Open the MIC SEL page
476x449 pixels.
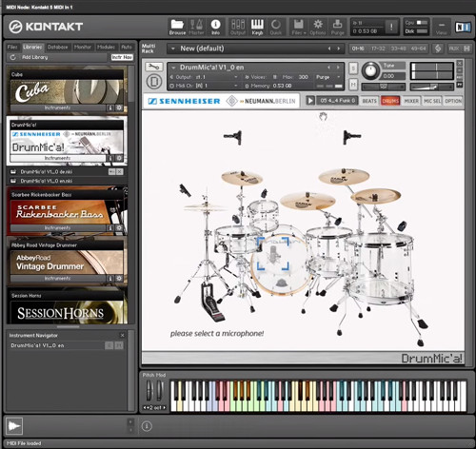click(x=432, y=101)
